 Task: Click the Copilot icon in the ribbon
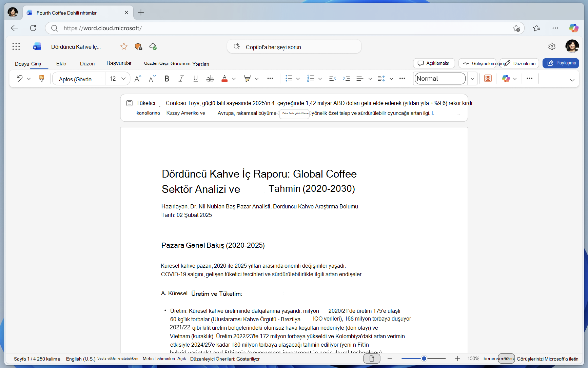pyautogui.click(x=506, y=79)
